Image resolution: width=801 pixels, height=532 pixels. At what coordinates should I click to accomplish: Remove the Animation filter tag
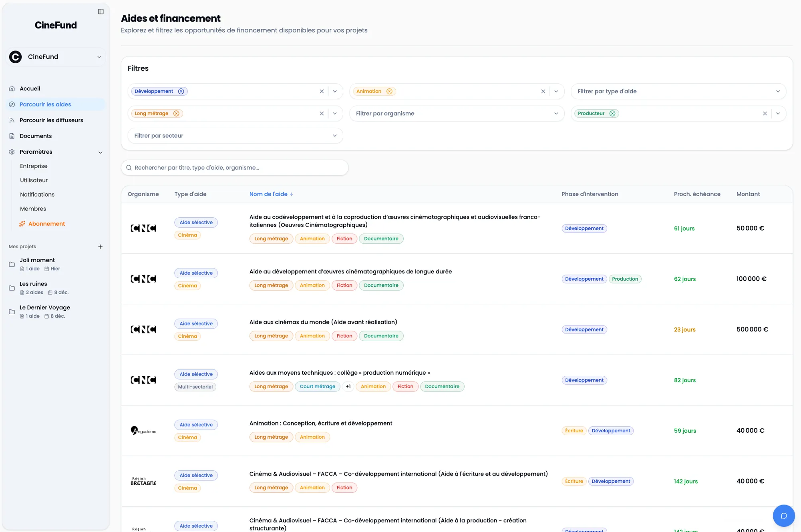[389, 91]
